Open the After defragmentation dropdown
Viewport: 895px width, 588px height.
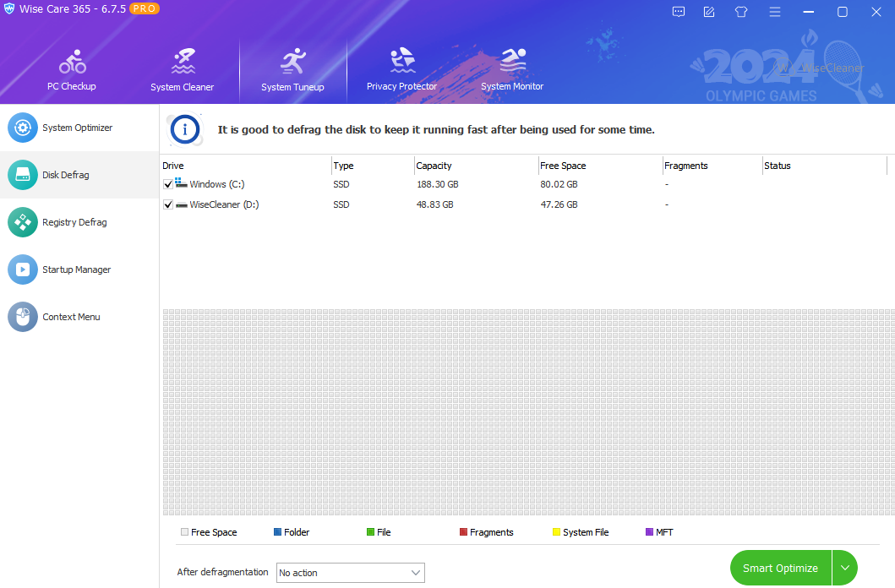click(x=351, y=573)
